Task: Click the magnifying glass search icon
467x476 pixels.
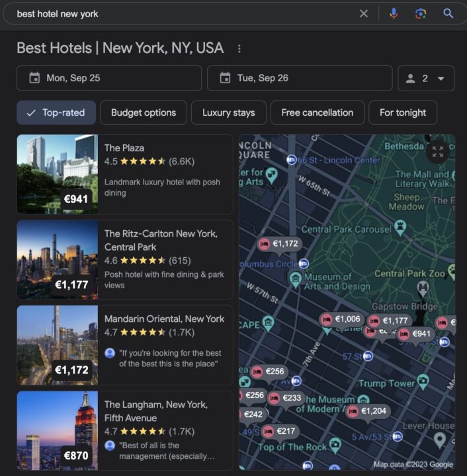Action: [x=448, y=14]
